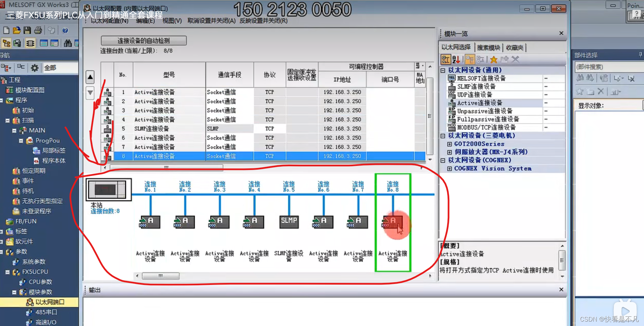Viewport: 644px width, 326px height.
Task: Click the delete X icon in module list toolbar
Action: [x=515, y=60]
